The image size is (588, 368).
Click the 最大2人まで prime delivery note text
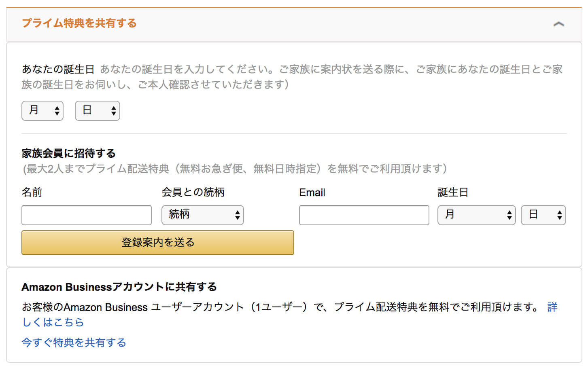pos(235,169)
